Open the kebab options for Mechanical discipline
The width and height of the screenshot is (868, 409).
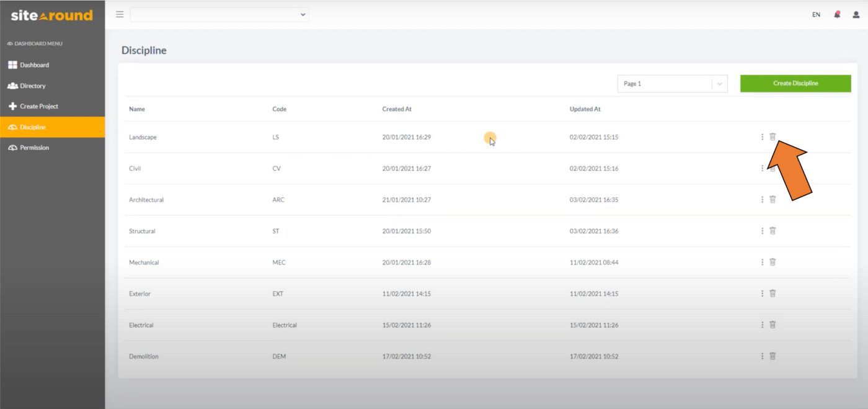[762, 262]
